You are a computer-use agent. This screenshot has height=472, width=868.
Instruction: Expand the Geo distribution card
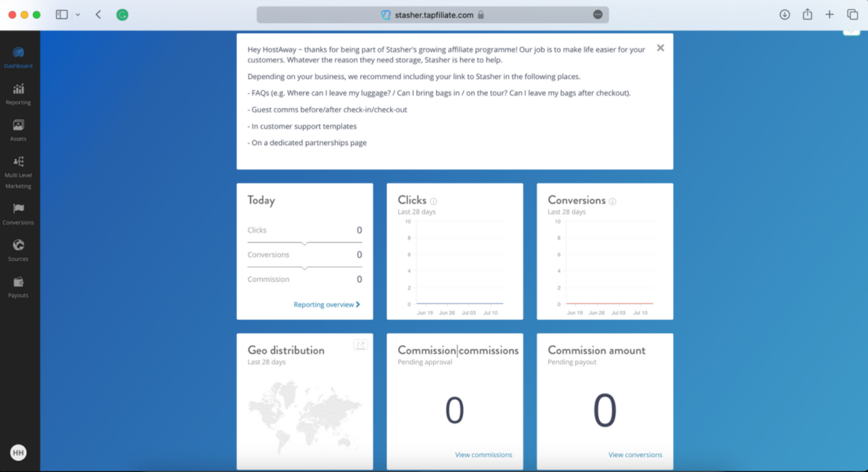click(x=360, y=345)
